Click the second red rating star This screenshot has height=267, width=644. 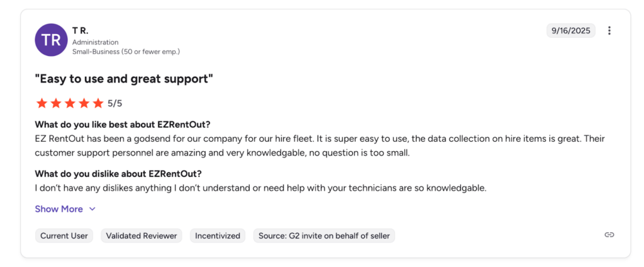[56, 103]
